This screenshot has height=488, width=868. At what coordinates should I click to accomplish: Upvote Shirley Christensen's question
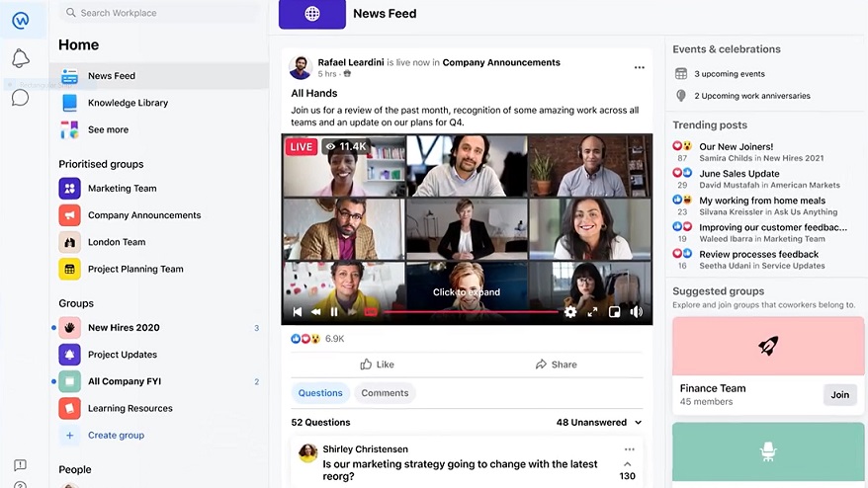click(627, 463)
